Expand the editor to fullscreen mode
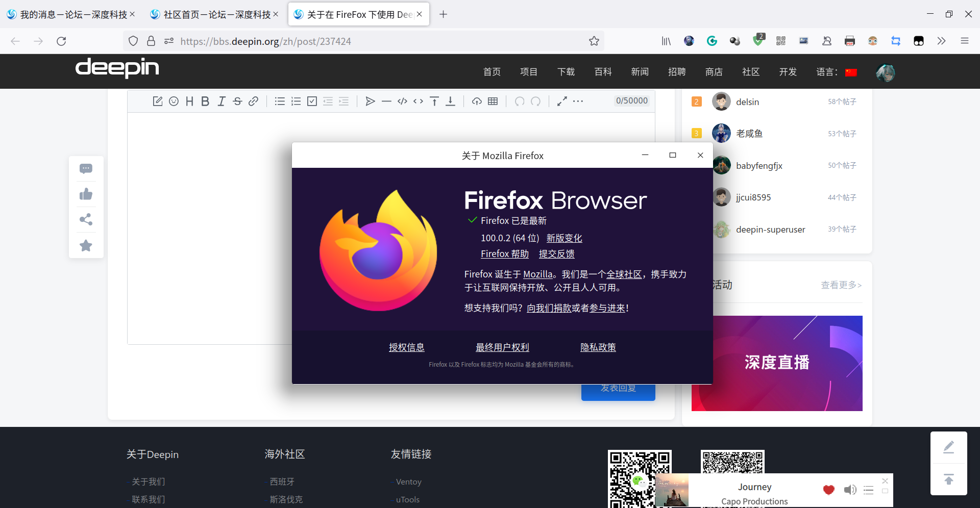This screenshot has height=508, width=980. point(562,101)
